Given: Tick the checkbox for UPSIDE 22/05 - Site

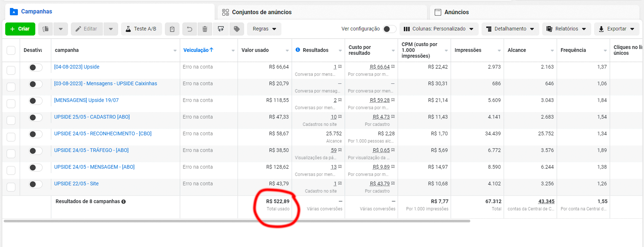Looking at the screenshot, I should [x=11, y=187].
